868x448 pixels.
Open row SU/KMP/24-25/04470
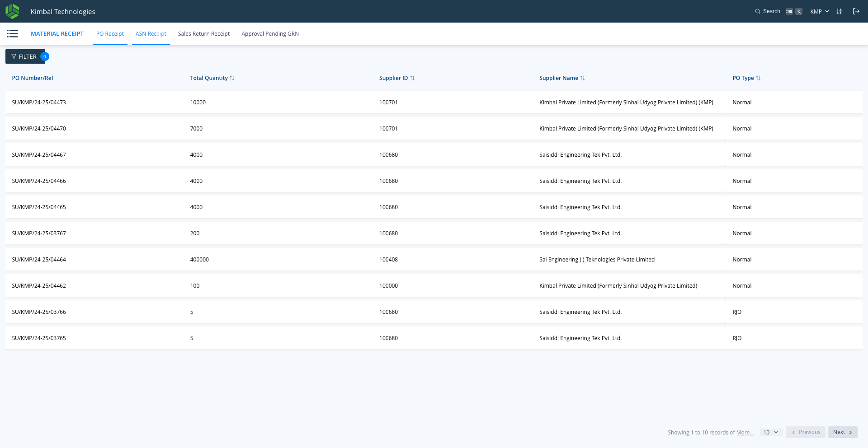pyautogui.click(x=434, y=129)
